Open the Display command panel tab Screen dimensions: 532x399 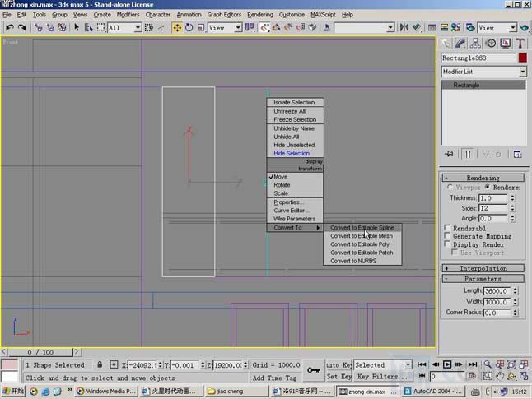506,44
